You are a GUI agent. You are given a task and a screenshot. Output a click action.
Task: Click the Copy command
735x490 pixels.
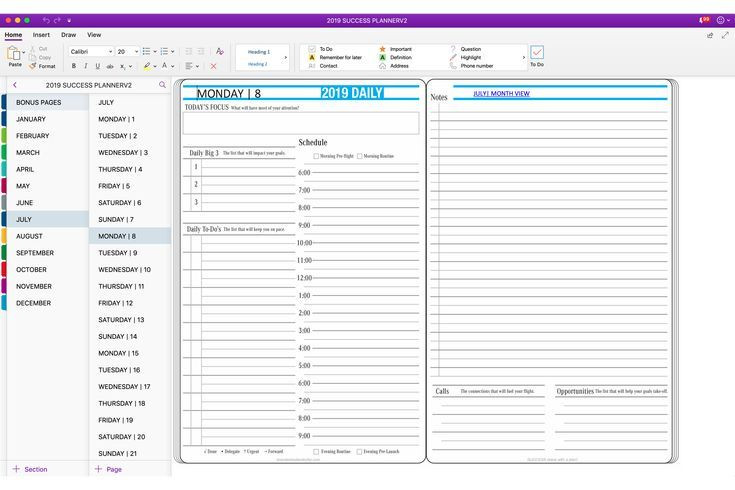click(x=40, y=57)
